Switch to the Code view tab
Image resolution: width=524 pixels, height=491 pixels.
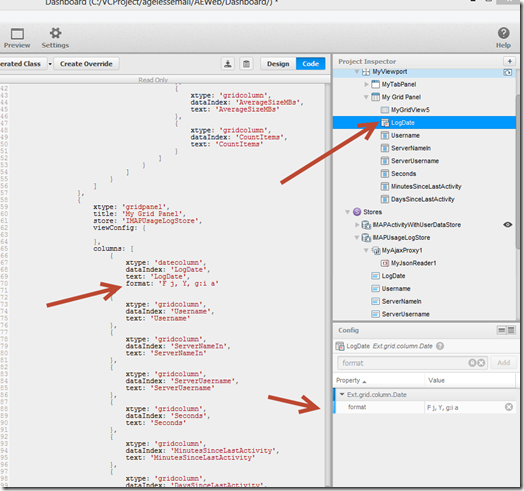tap(310, 64)
